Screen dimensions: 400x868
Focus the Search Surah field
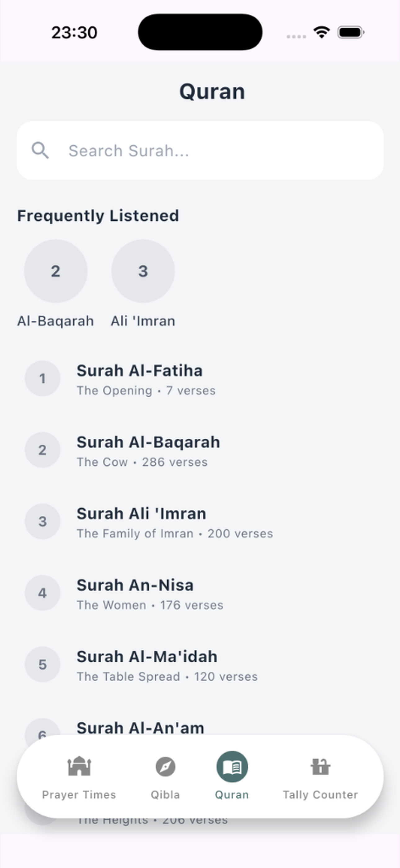pos(200,150)
